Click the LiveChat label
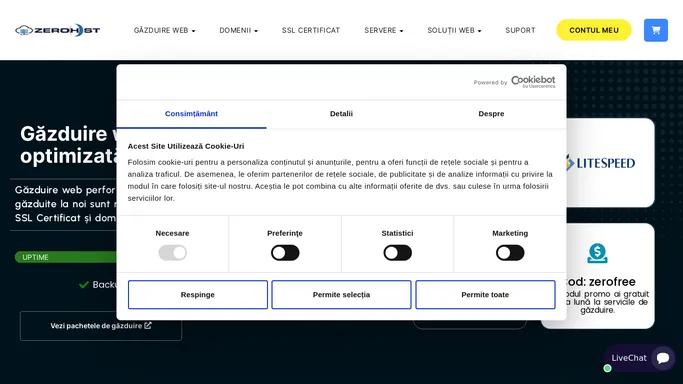This screenshot has width=683, height=384. coord(629,358)
